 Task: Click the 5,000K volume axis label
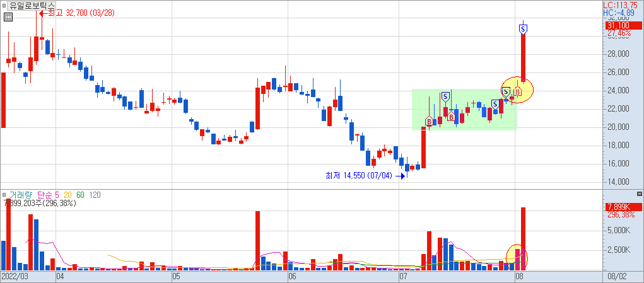tap(619, 230)
